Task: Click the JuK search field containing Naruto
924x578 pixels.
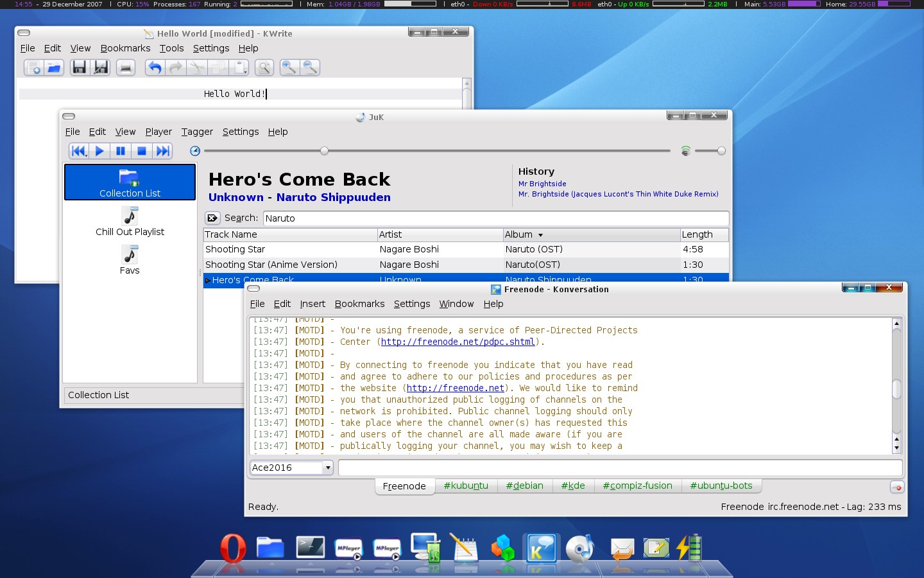Action: [496, 218]
